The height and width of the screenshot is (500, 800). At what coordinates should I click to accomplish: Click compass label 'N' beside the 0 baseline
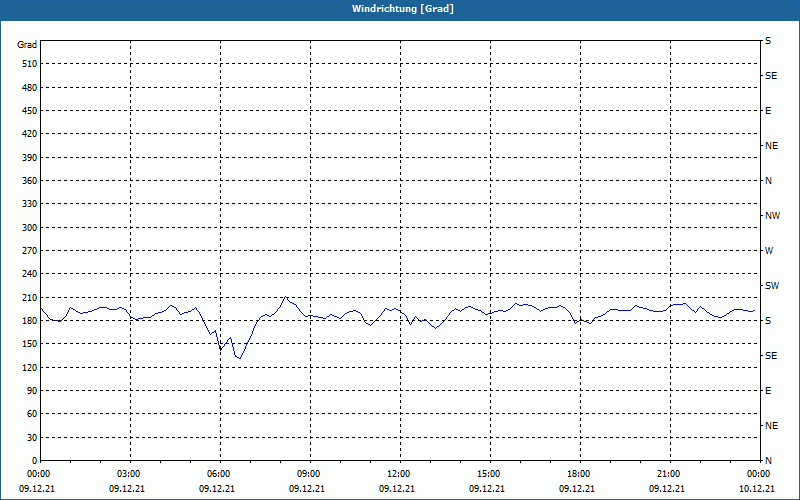768,460
